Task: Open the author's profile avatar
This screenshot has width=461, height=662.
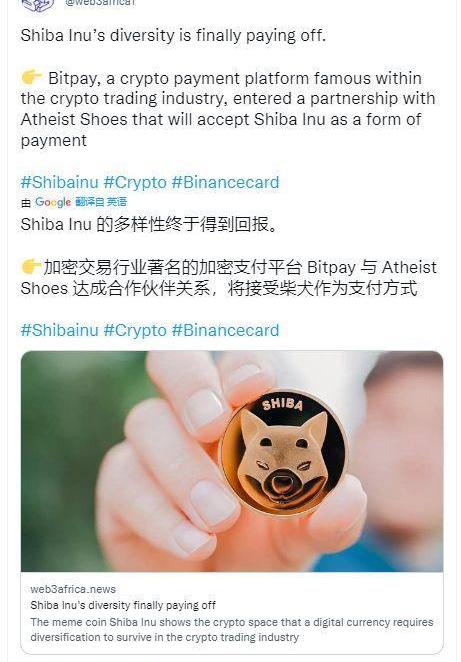Action: coord(38,4)
